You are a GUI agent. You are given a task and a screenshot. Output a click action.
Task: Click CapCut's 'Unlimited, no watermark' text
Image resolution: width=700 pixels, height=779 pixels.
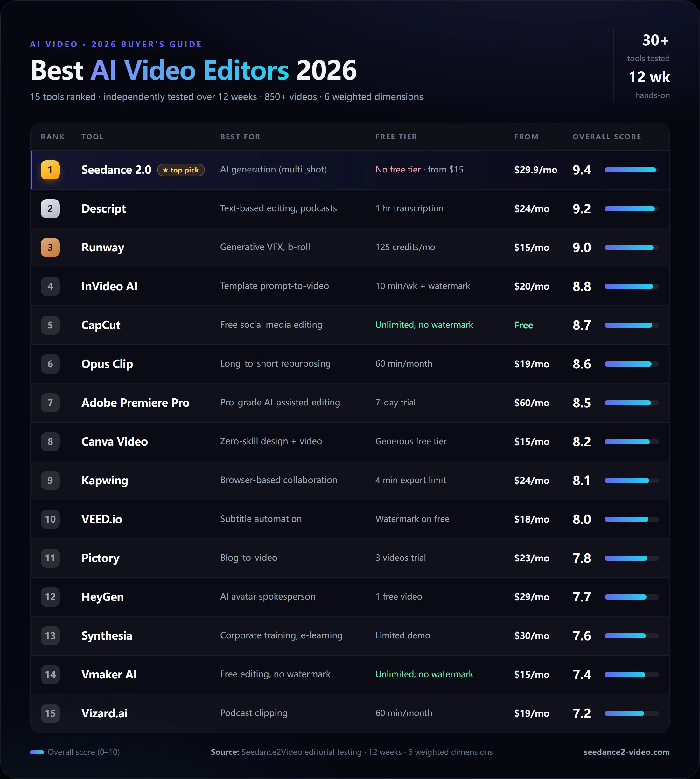[x=424, y=325]
